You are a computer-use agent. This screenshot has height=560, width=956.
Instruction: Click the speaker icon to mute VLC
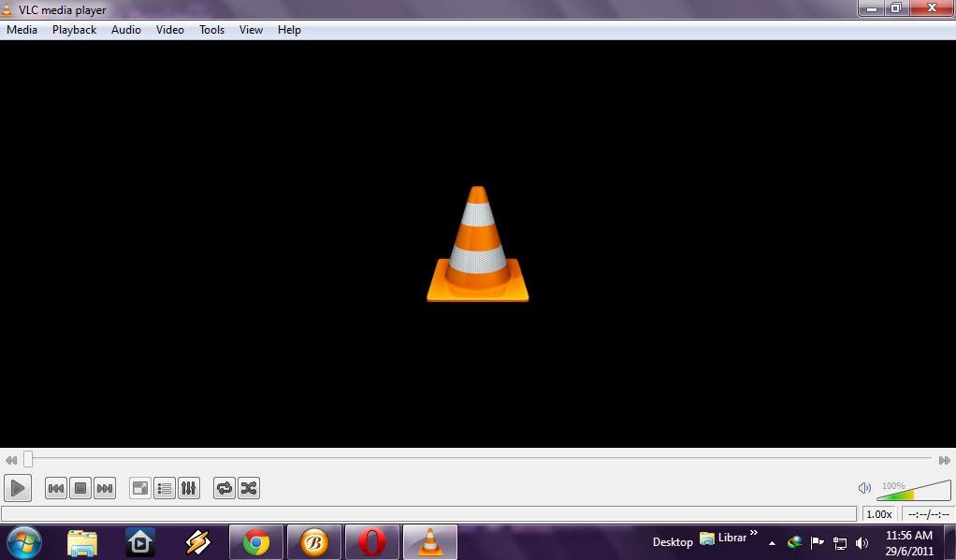863,487
